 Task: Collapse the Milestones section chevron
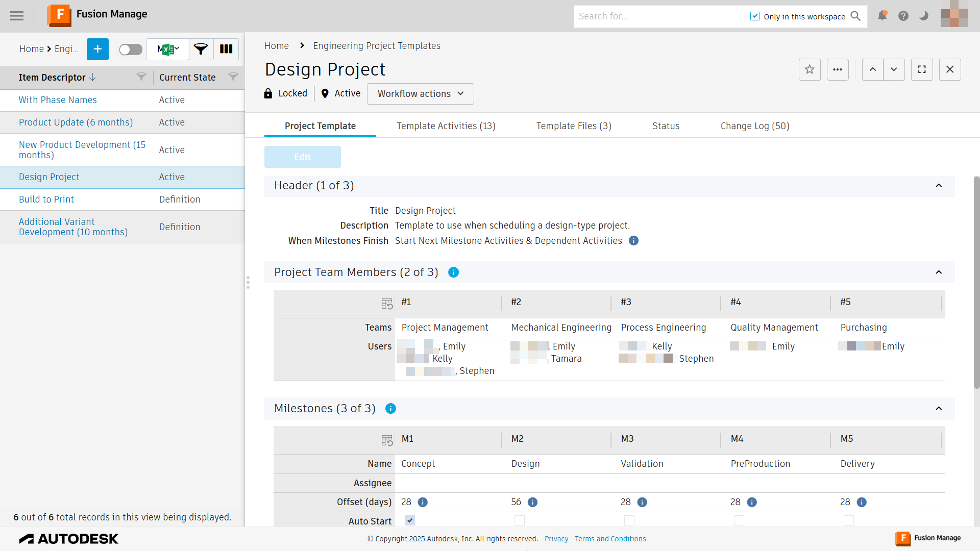pos(939,409)
